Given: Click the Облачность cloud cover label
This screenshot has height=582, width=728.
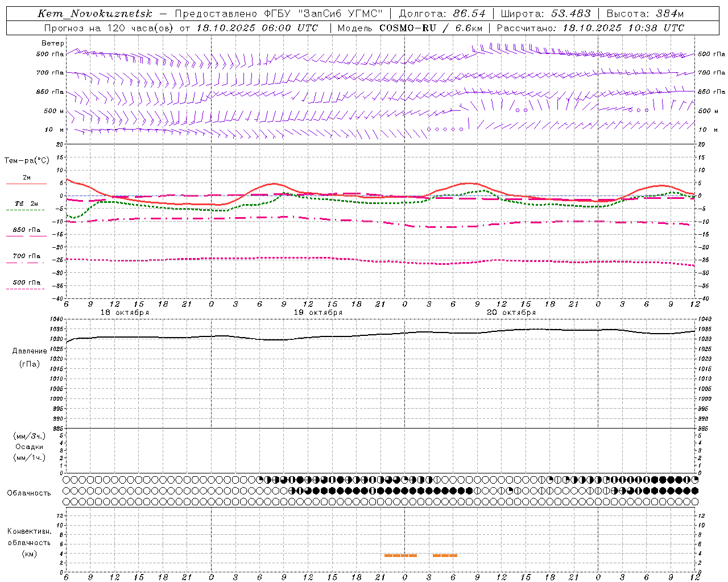Looking at the screenshot, I should [x=29, y=493].
